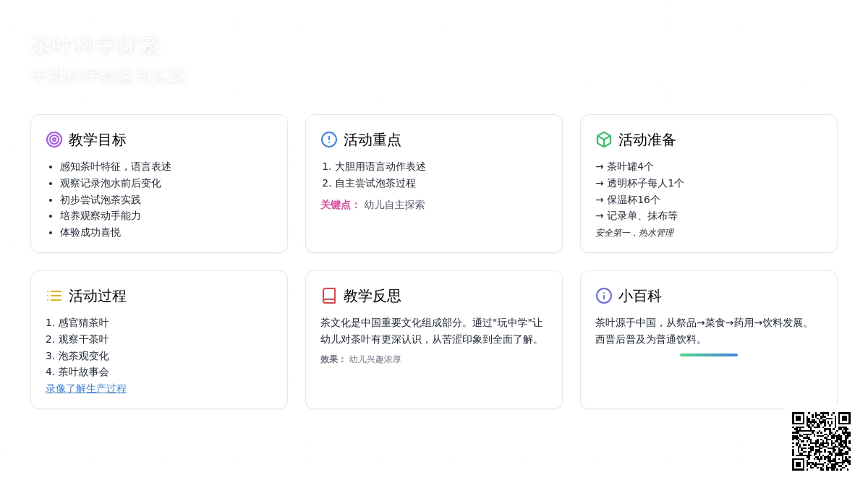Click the green box icon beside 活动准备

point(604,140)
